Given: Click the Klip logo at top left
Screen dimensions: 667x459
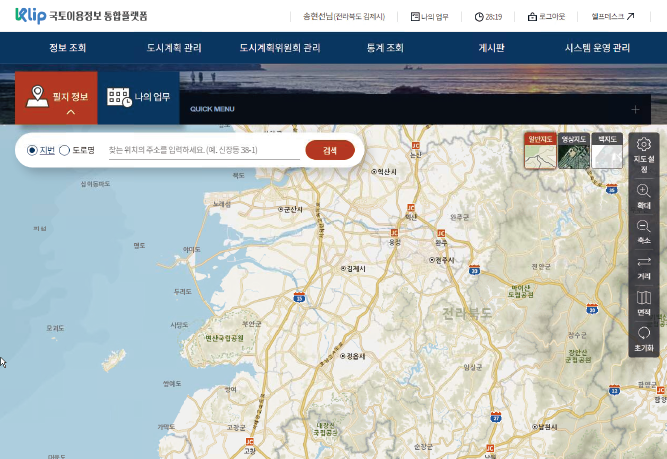Looking at the screenshot, I should 32,16.
